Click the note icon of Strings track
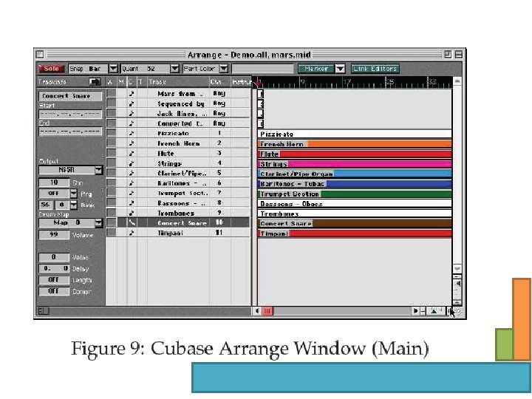The height and width of the screenshot is (399, 532). pos(132,163)
